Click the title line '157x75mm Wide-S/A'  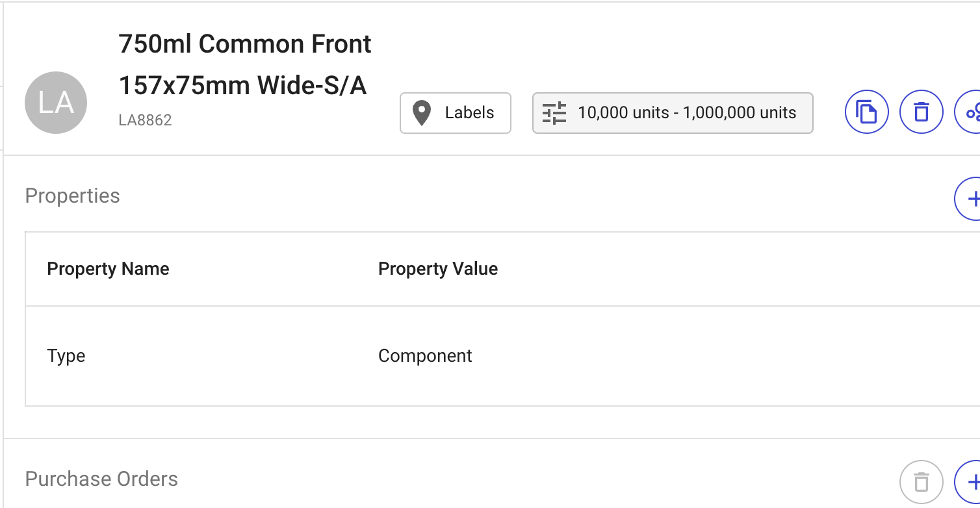242,85
